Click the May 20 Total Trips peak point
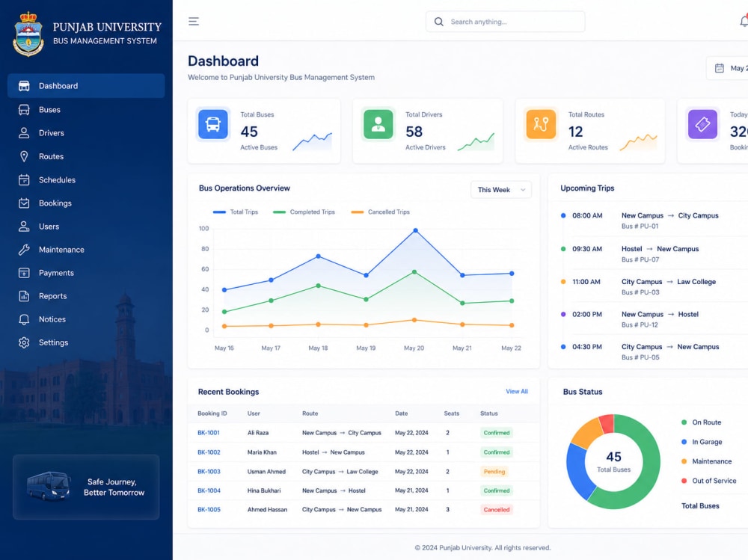The height and width of the screenshot is (560, 748). [x=415, y=230]
